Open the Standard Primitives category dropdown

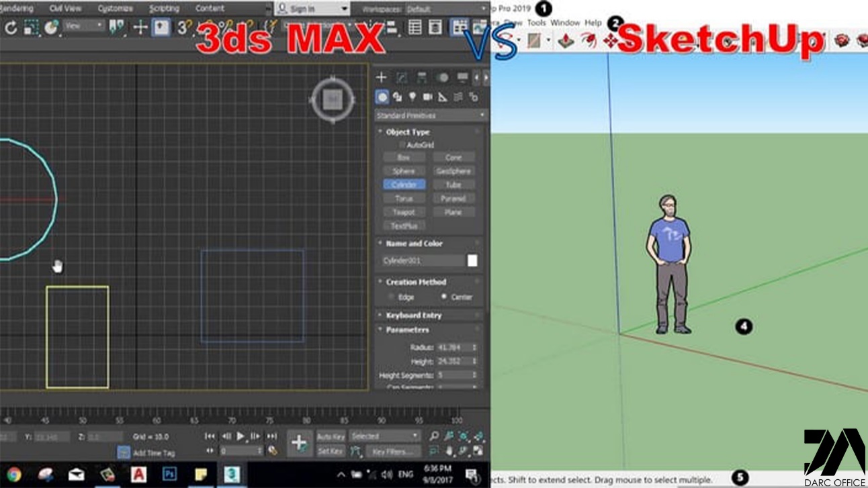(x=431, y=115)
